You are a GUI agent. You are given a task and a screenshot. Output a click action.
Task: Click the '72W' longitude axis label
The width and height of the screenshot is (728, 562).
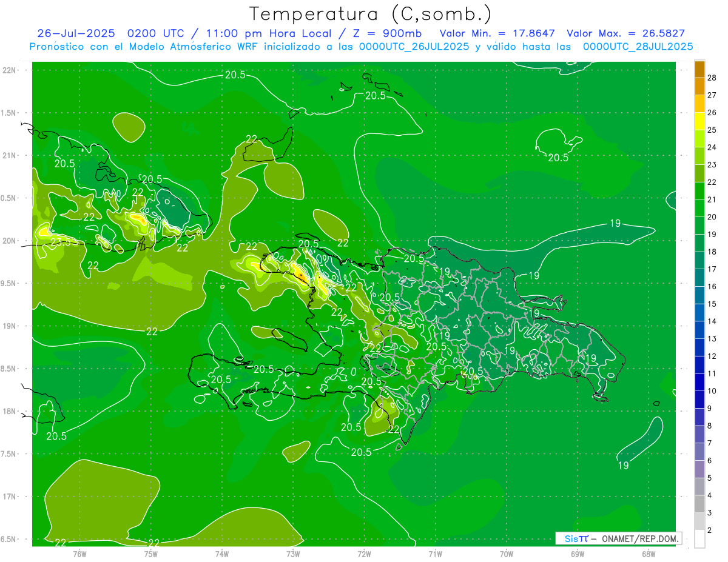[x=364, y=554]
